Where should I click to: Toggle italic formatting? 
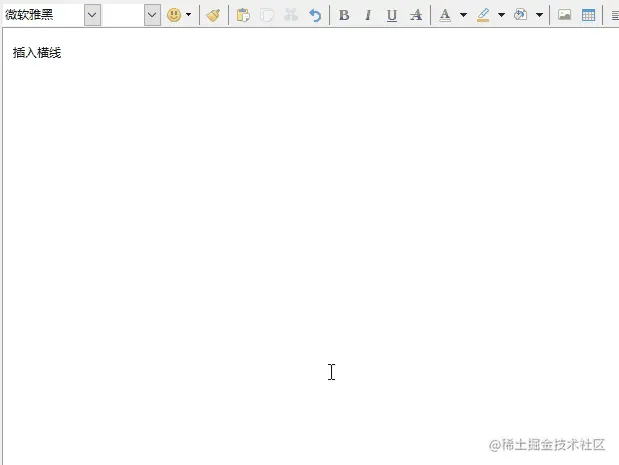(x=368, y=15)
